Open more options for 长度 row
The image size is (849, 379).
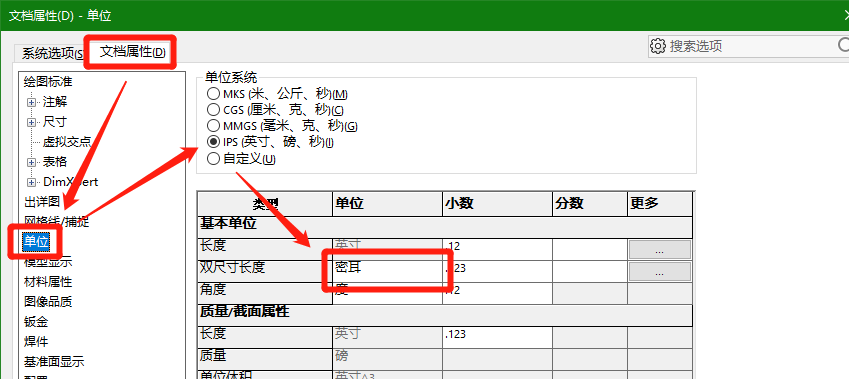pos(659,250)
